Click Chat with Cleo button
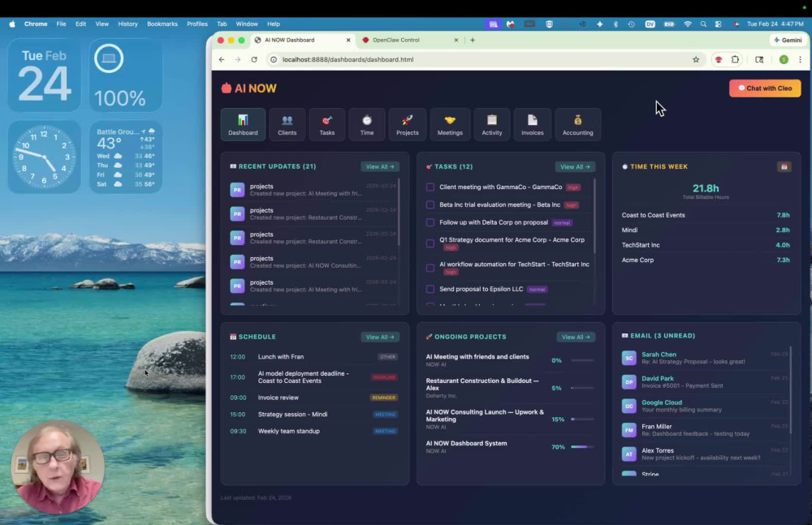The width and height of the screenshot is (812, 525). [765, 88]
